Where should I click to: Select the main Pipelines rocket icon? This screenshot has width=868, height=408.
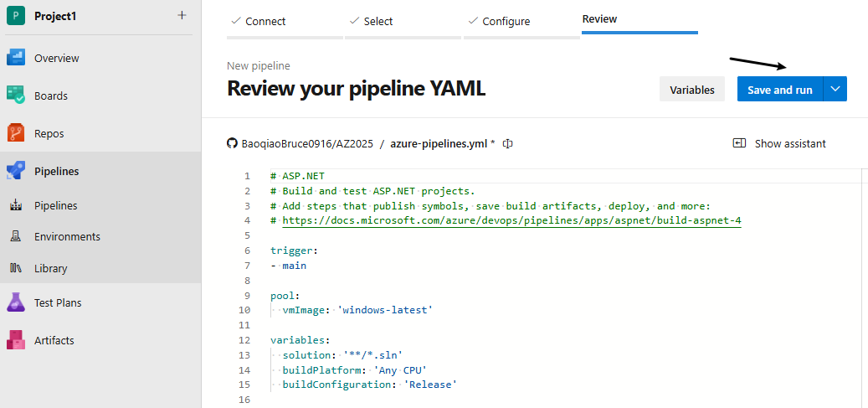click(x=17, y=171)
